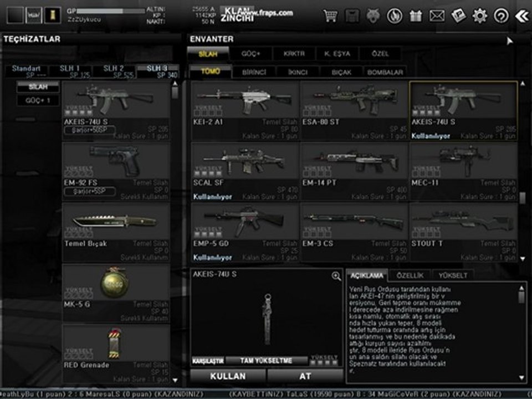Screen dimensions: 532x399
Task: Open the ÖZELLİK details tab
Action: [410, 275]
